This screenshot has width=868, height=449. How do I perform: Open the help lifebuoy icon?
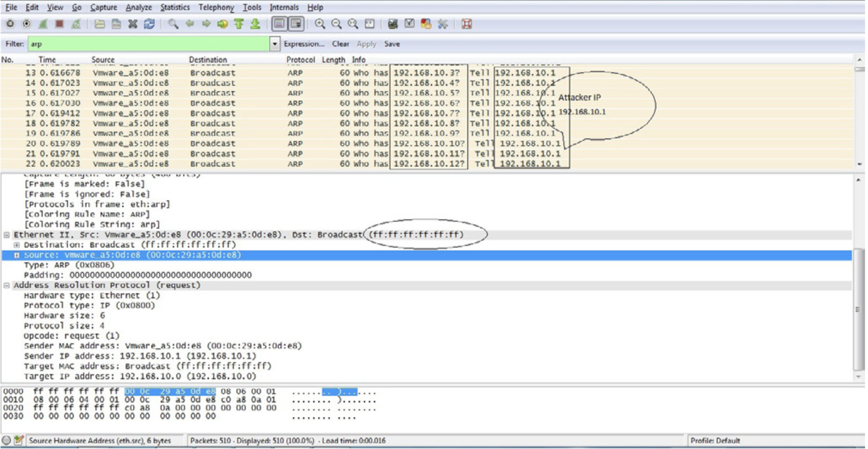(467, 24)
